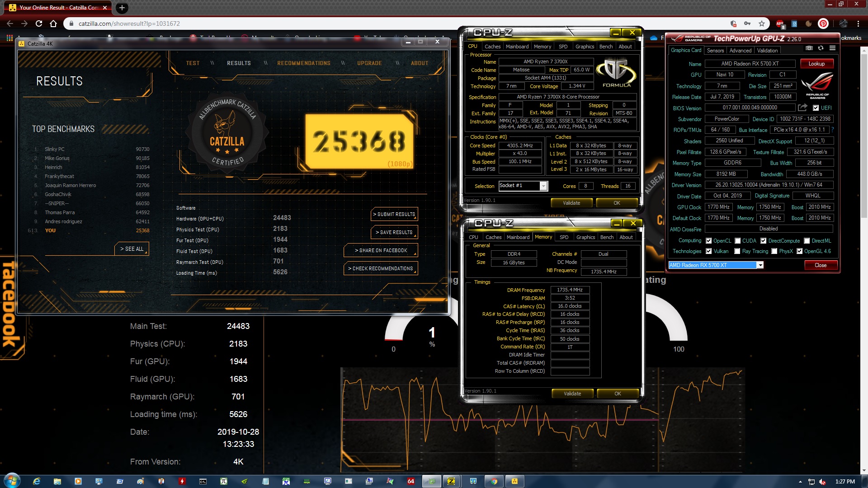Open the GPU-Z hamburger menu

click(832, 48)
